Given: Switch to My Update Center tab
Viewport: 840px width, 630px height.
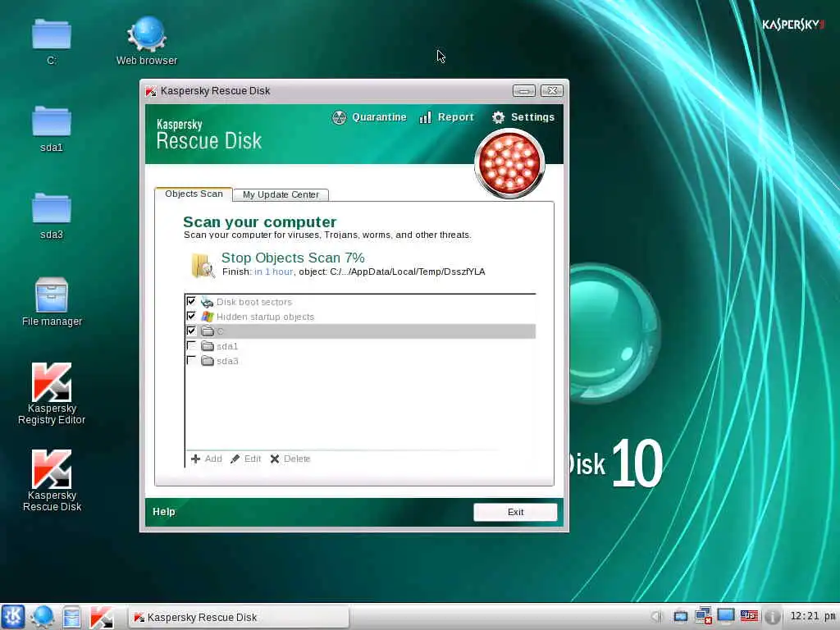Looking at the screenshot, I should point(281,195).
